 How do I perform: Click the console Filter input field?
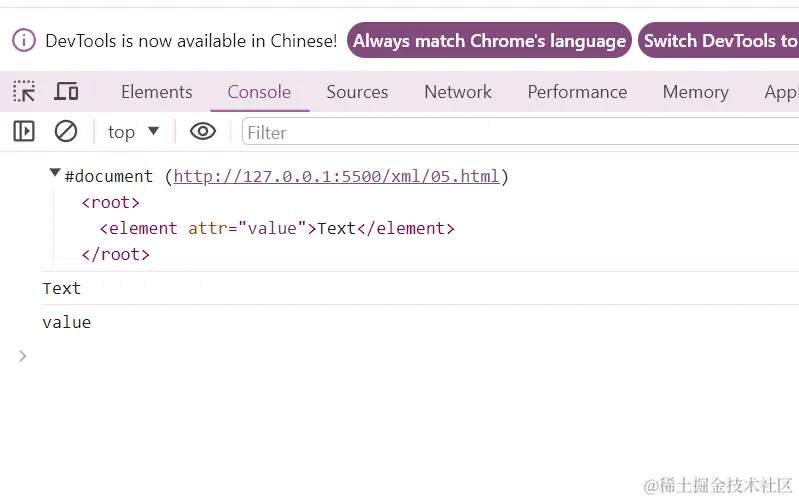(520, 132)
